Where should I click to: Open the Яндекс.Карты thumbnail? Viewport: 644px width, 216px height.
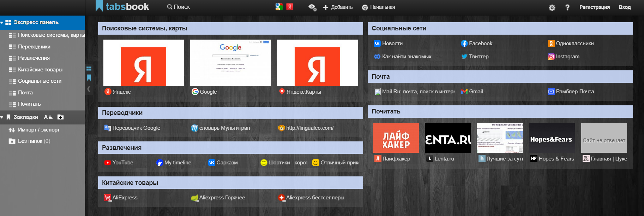click(x=317, y=63)
